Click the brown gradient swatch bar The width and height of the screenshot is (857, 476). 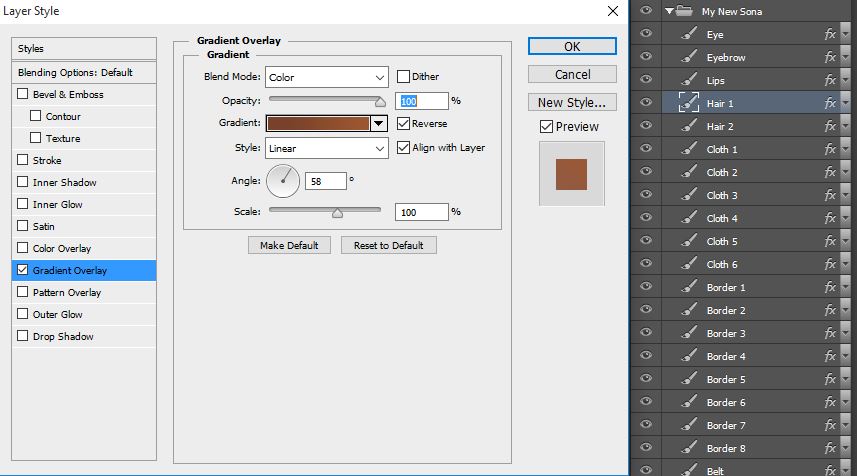[x=317, y=124]
